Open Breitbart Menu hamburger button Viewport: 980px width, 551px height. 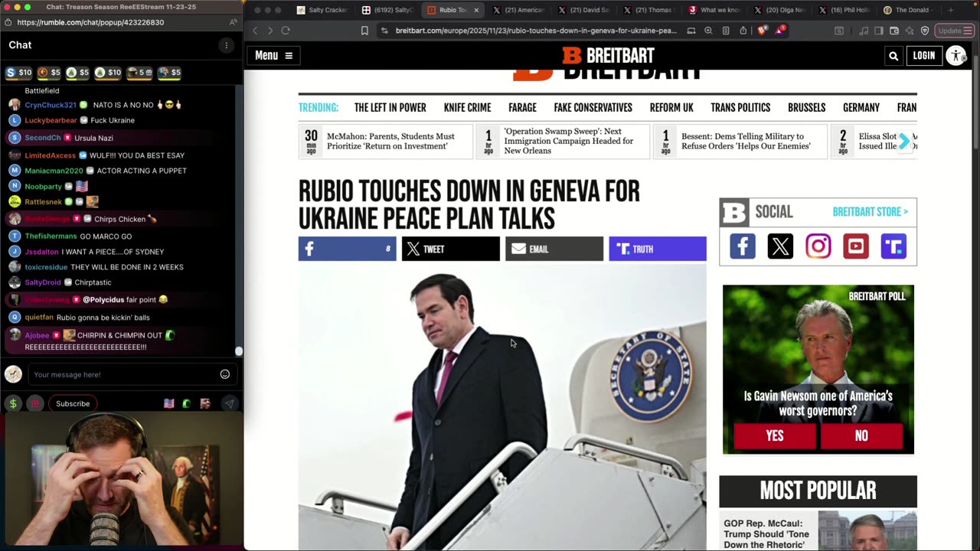[274, 55]
